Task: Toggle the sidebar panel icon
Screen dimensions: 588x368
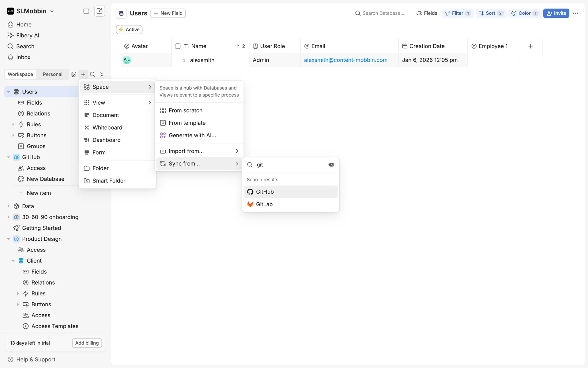Action: click(x=86, y=11)
